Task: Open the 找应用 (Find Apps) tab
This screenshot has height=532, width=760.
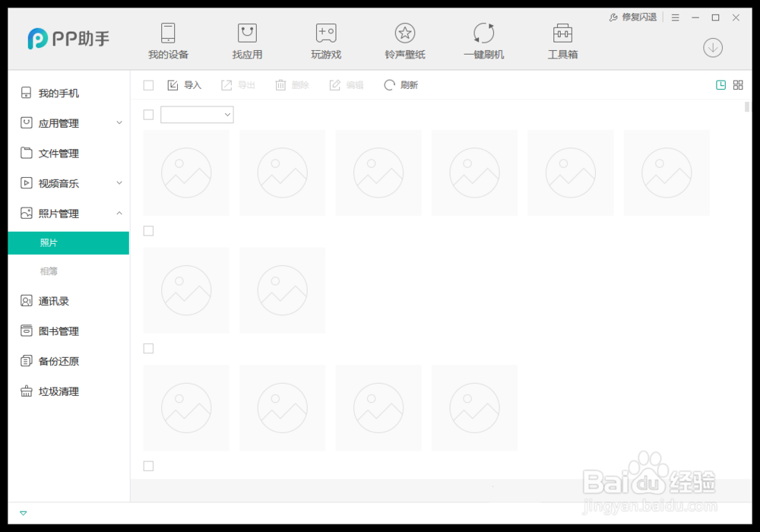Action: click(x=247, y=41)
